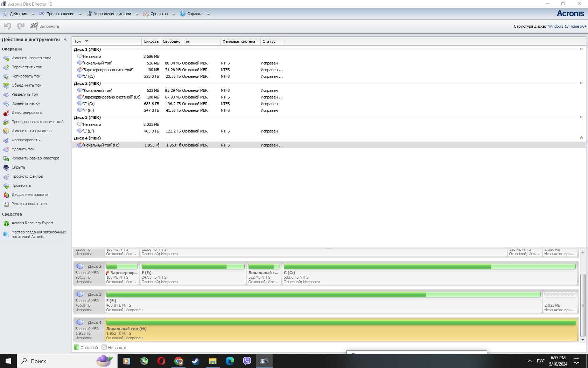Click the Edit volume icon
This screenshot has height=368, width=588.
[x=6, y=204]
